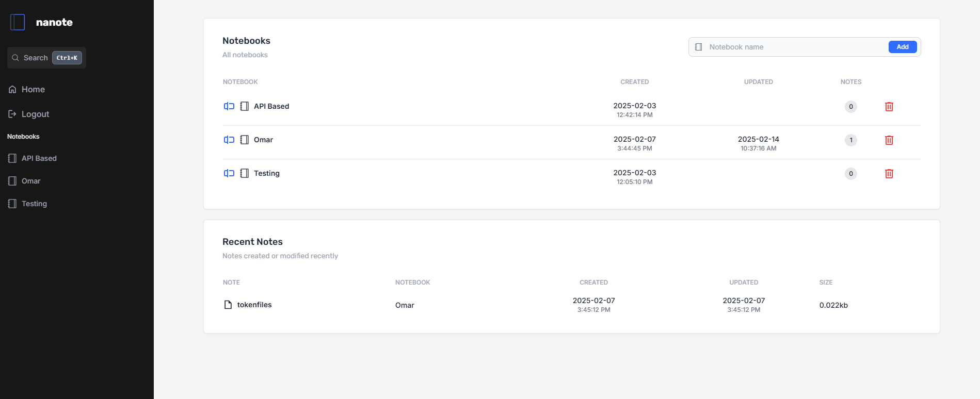Open the API Based notebook icon in sidebar
980x399 pixels.
[12, 158]
